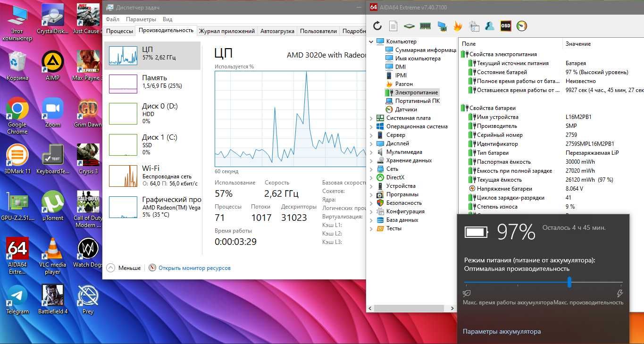This screenshot has height=344, width=644.
Task: Open the AIDA64 Report document icon
Action: [x=393, y=26]
